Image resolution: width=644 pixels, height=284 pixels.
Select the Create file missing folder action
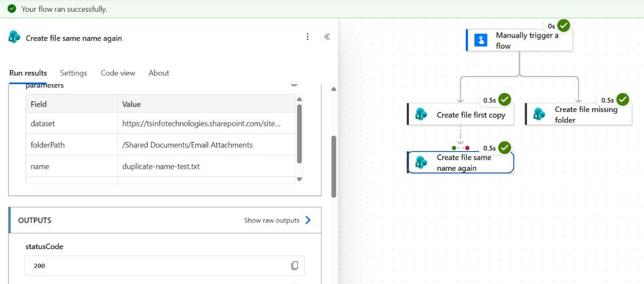579,114
